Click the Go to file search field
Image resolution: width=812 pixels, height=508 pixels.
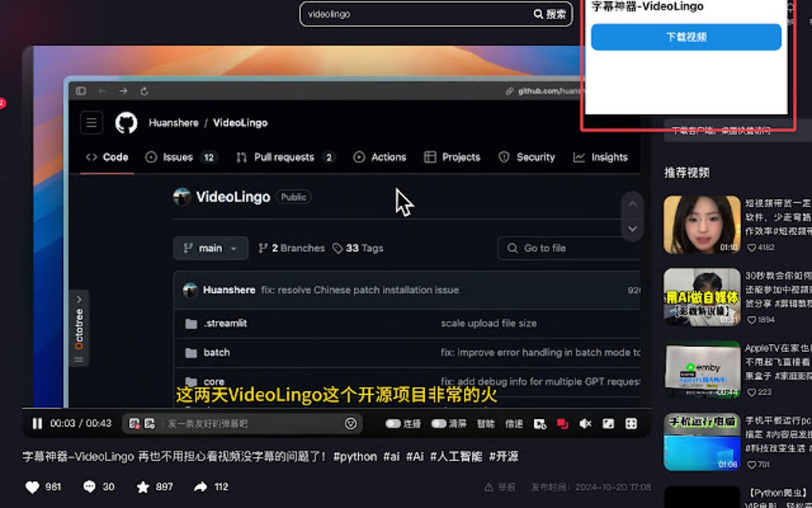pos(568,248)
